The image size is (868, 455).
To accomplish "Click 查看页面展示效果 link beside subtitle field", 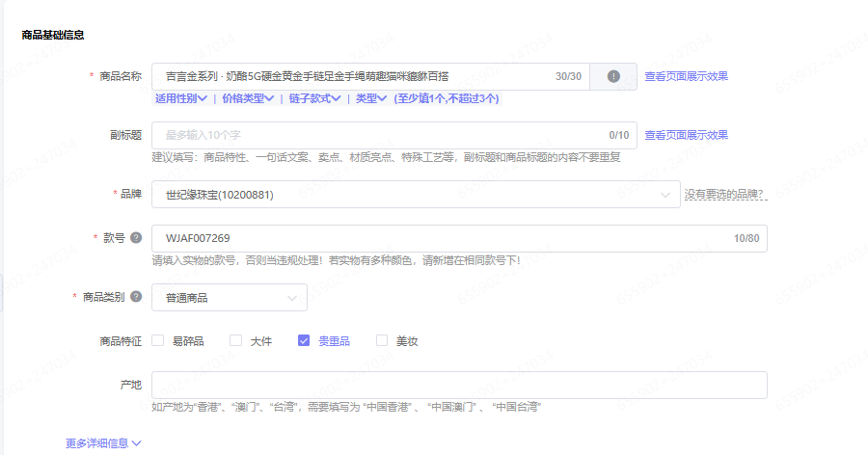I will [686, 135].
